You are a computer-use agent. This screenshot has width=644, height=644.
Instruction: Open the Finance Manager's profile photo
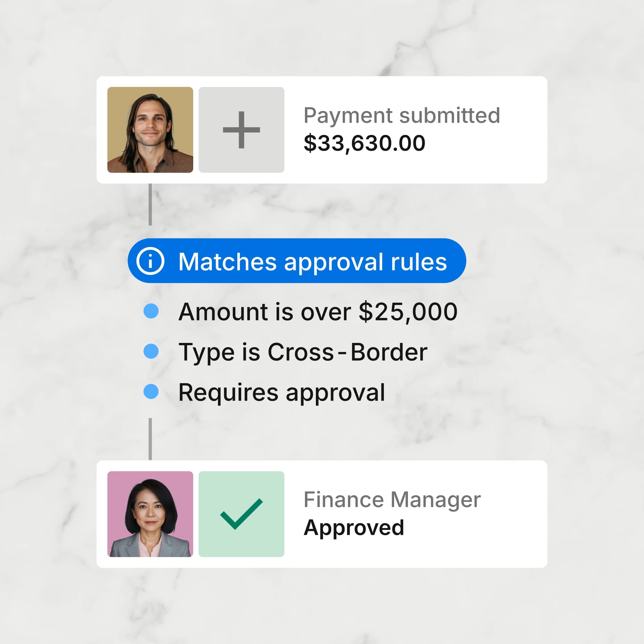(x=150, y=514)
